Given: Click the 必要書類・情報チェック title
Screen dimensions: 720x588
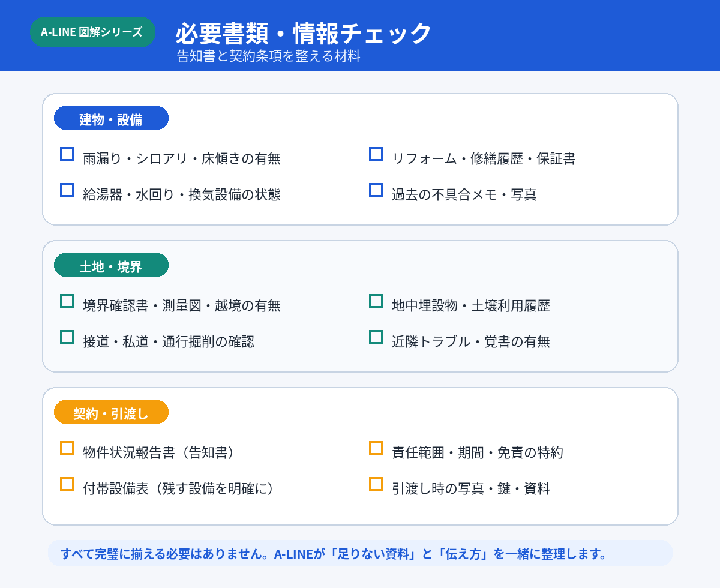Looking at the screenshot, I should (304, 33).
